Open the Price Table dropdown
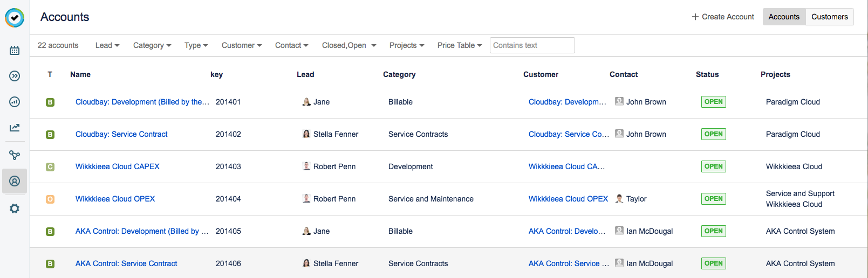This screenshot has height=278, width=868. pos(460,45)
